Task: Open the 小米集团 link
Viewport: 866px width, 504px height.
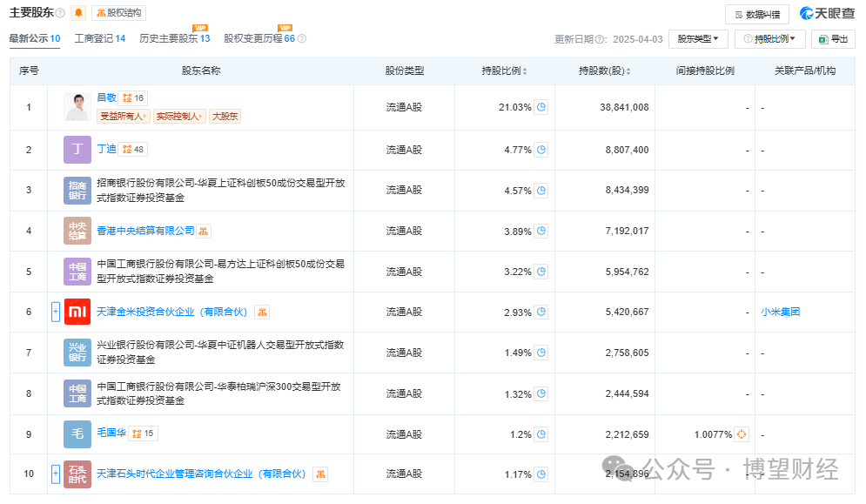Action: [780, 312]
